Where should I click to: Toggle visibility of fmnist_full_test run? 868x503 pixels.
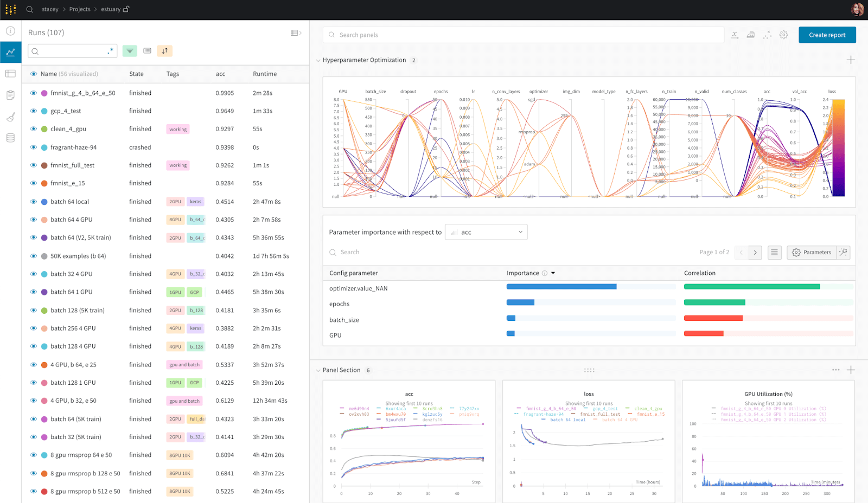pyautogui.click(x=34, y=165)
